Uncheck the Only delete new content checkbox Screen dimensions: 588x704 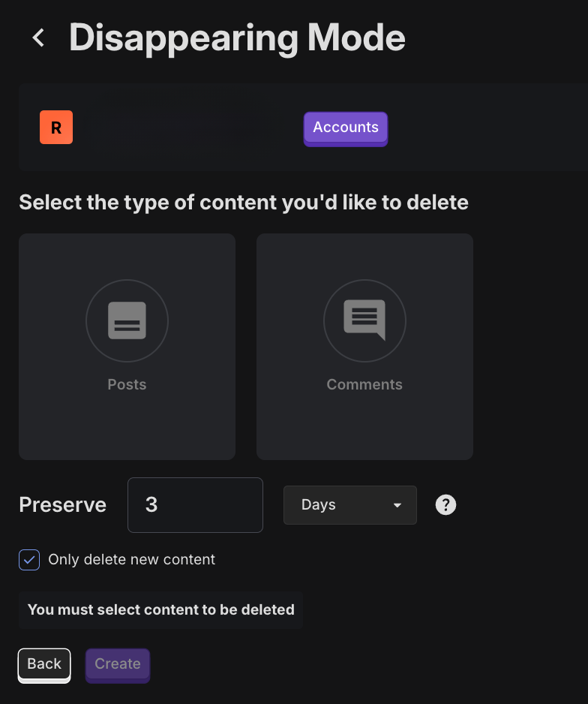[x=29, y=560]
